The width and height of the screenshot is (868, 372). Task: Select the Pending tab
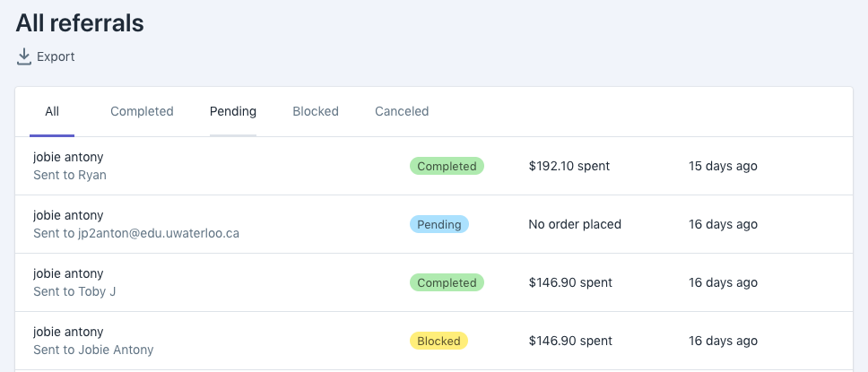click(233, 112)
